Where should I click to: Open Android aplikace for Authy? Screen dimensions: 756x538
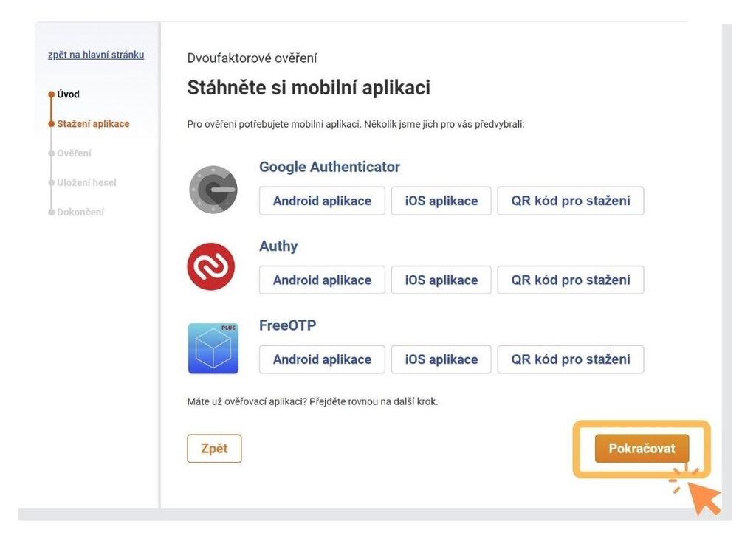click(x=322, y=280)
